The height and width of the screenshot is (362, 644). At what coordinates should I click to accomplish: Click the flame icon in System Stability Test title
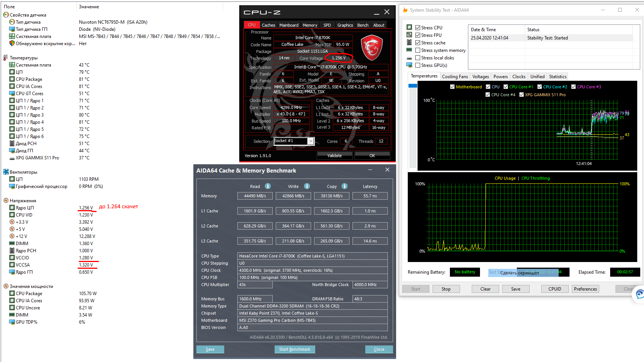coord(405,10)
